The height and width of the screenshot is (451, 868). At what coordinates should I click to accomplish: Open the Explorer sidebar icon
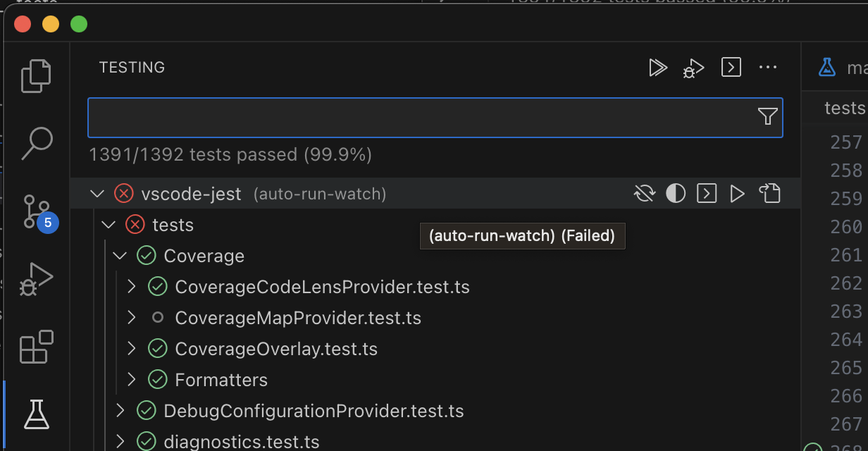click(x=37, y=75)
